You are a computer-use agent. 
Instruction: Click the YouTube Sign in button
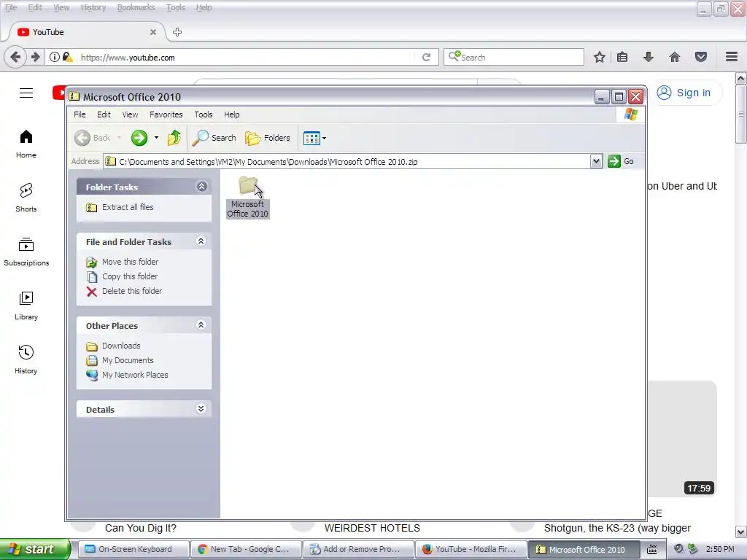(684, 93)
